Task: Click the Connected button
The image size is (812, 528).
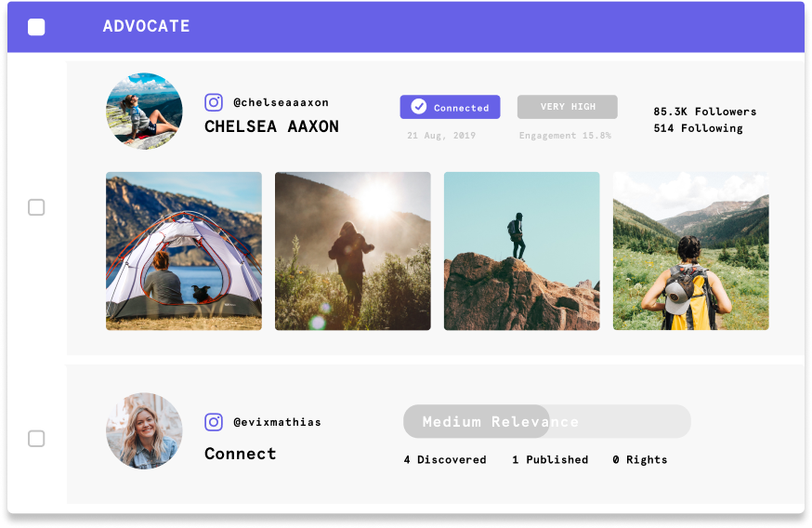Action: pyautogui.click(x=450, y=107)
